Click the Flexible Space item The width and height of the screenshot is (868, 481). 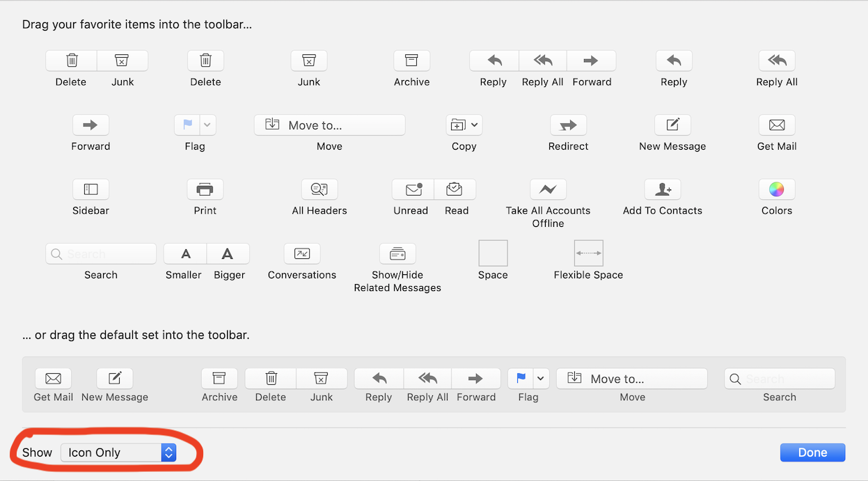click(588, 253)
